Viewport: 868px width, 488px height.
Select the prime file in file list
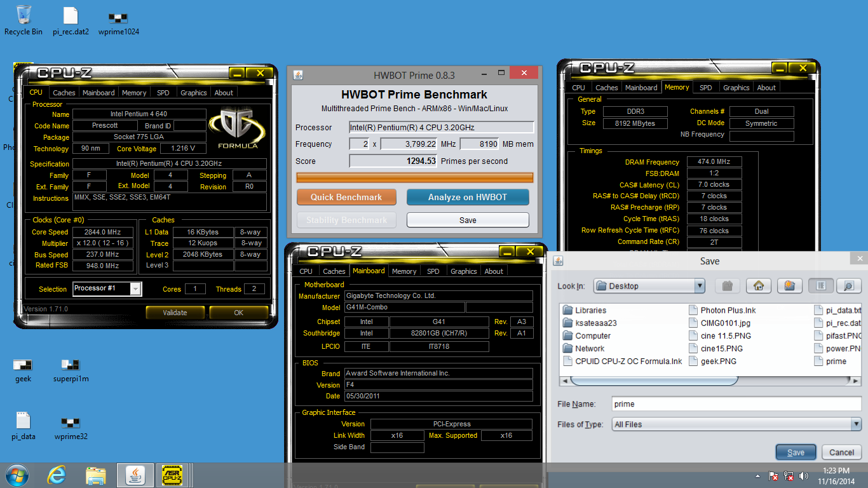(x=831, y=361)
